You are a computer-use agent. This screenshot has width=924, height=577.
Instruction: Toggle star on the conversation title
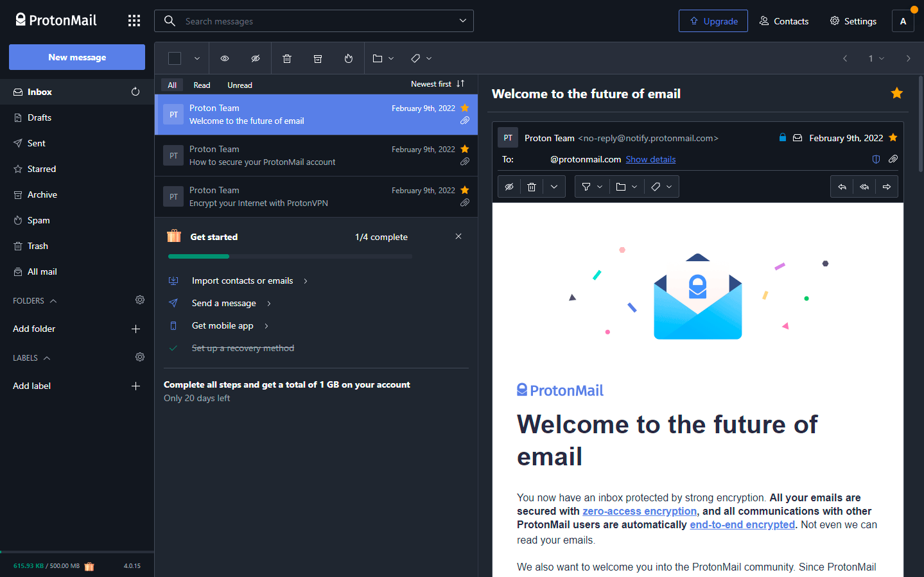coord(897,94)
